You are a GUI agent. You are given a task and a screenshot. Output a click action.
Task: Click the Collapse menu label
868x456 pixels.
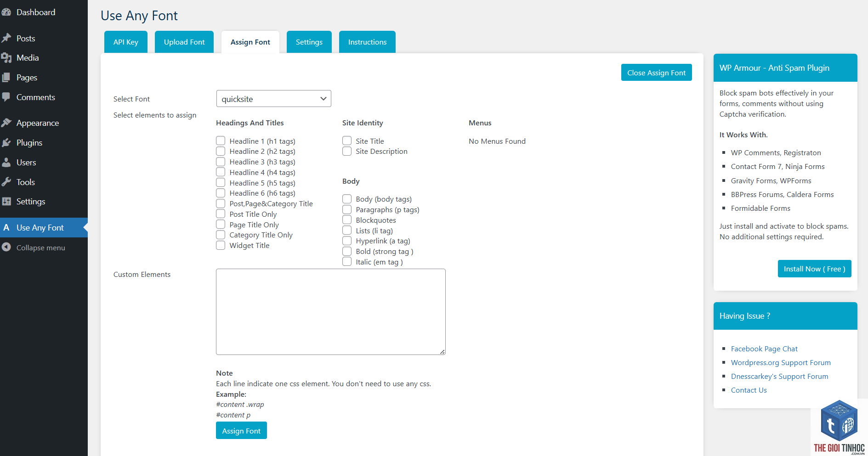[41, 248]
